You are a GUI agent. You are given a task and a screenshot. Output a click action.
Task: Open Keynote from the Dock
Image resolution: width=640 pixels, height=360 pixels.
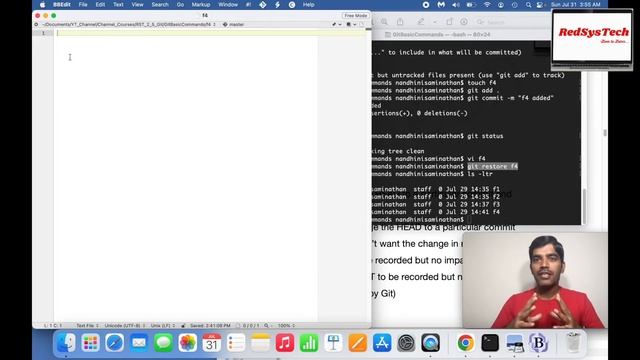click(x=333, y=343)
